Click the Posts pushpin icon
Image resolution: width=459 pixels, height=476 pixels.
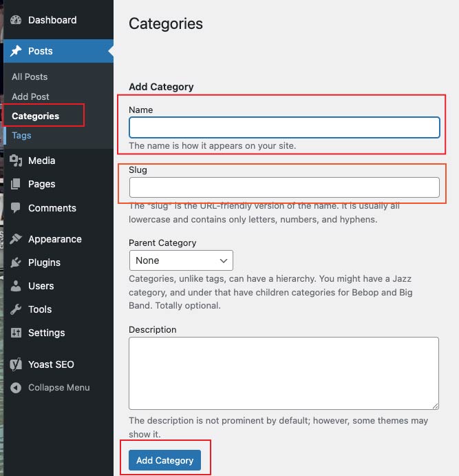[16, 51]
